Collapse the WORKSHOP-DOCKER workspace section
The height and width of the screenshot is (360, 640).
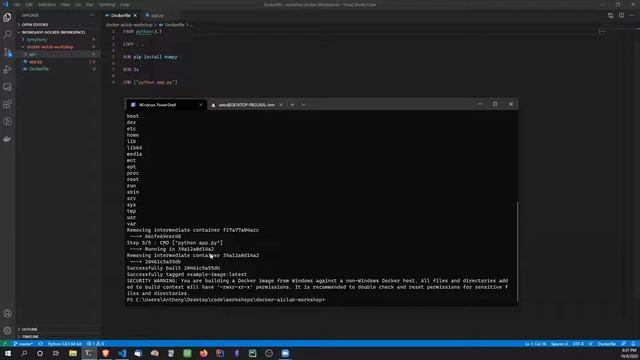[58, 32]
